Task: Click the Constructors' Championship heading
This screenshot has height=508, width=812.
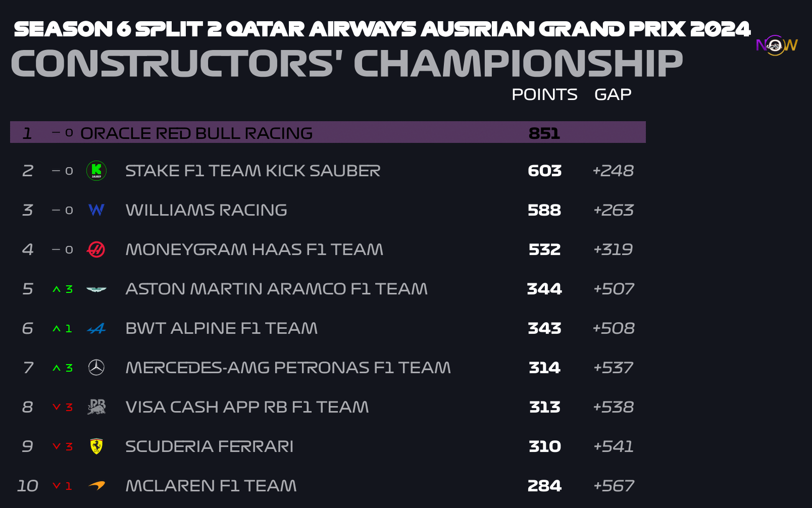Action: point(346,64)
